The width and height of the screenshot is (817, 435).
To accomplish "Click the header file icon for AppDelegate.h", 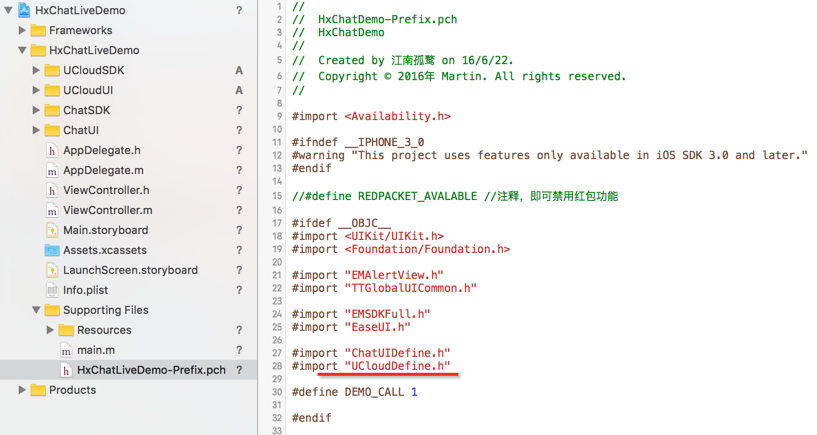I will coord(52,151).
